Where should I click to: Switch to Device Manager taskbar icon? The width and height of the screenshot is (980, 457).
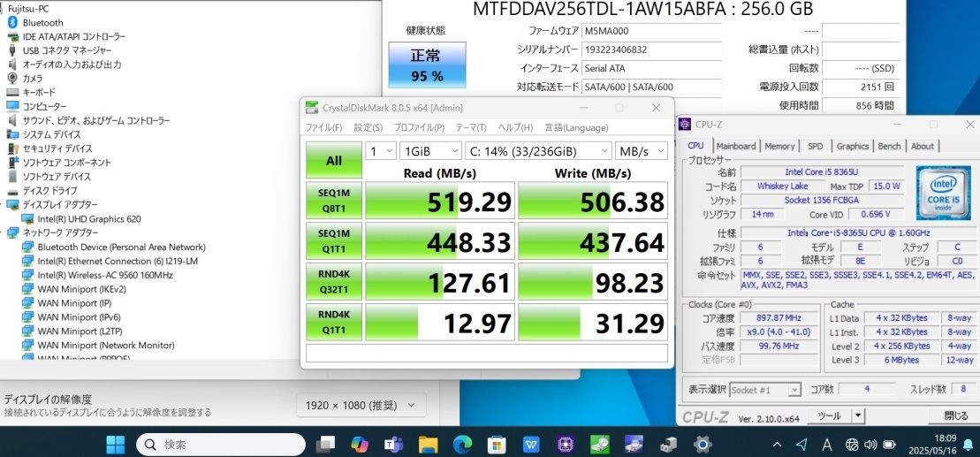[x=668, y=445]
